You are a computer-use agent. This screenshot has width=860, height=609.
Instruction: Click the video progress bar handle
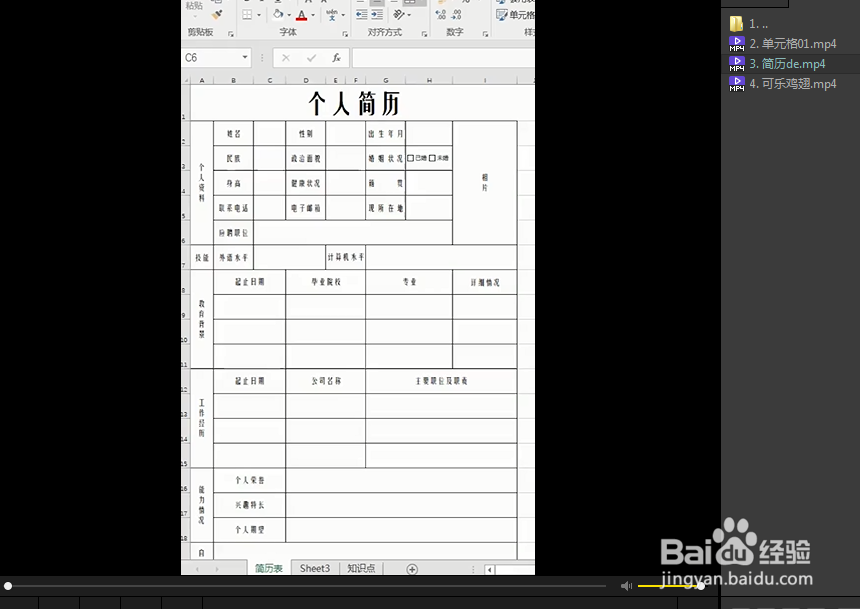tap(8, 586)
